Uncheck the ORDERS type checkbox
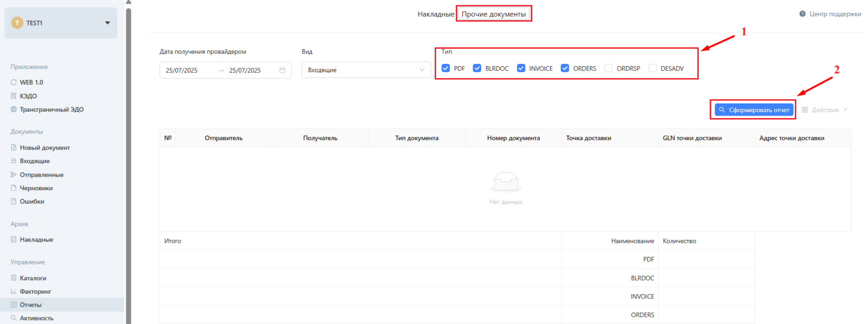 click(565, 68)
